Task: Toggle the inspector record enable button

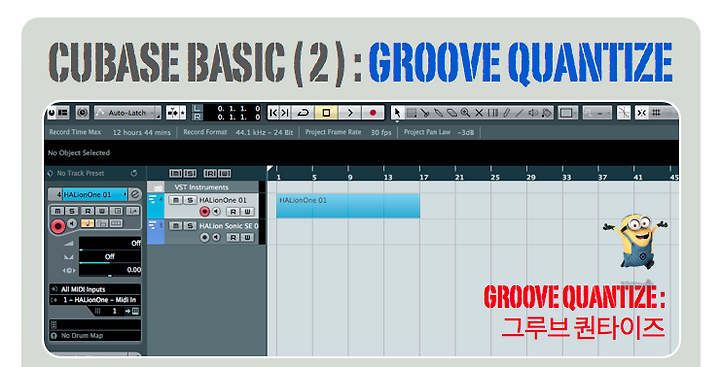Action: tap(58, 226)
